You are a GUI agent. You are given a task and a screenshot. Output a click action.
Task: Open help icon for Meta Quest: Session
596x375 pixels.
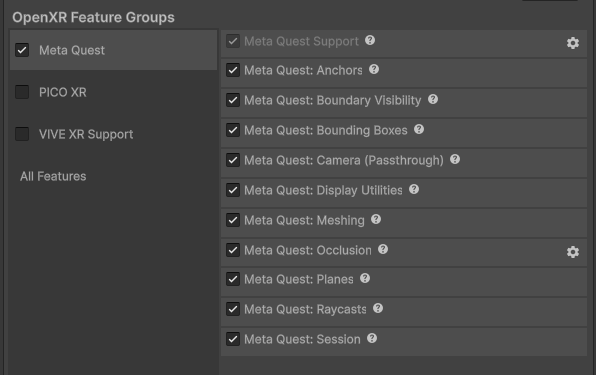372,338
